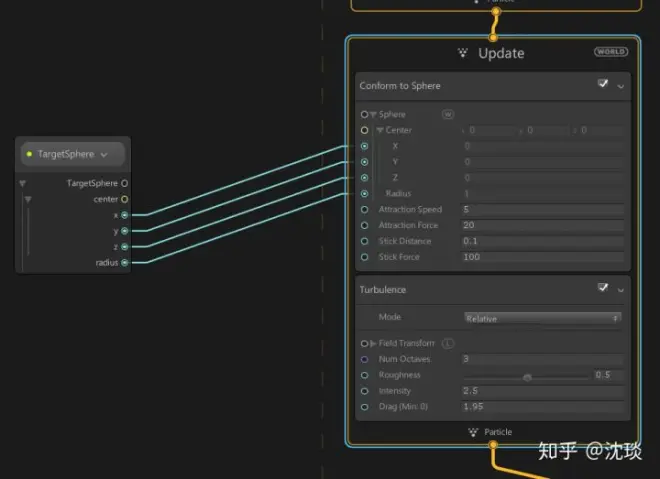This screenshot has height=479, width=660.
Task: Click the bottom flow connector of Update context
Action: click(x=493, y=444)
